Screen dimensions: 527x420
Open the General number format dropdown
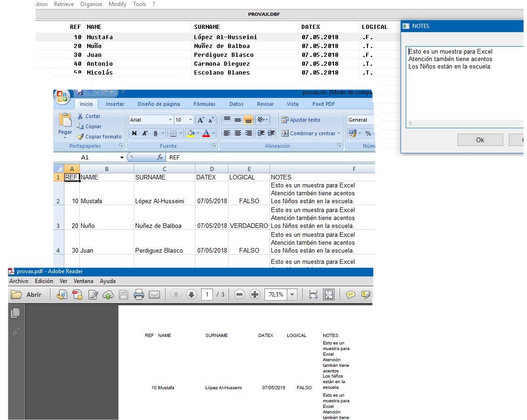coord(360,120)
